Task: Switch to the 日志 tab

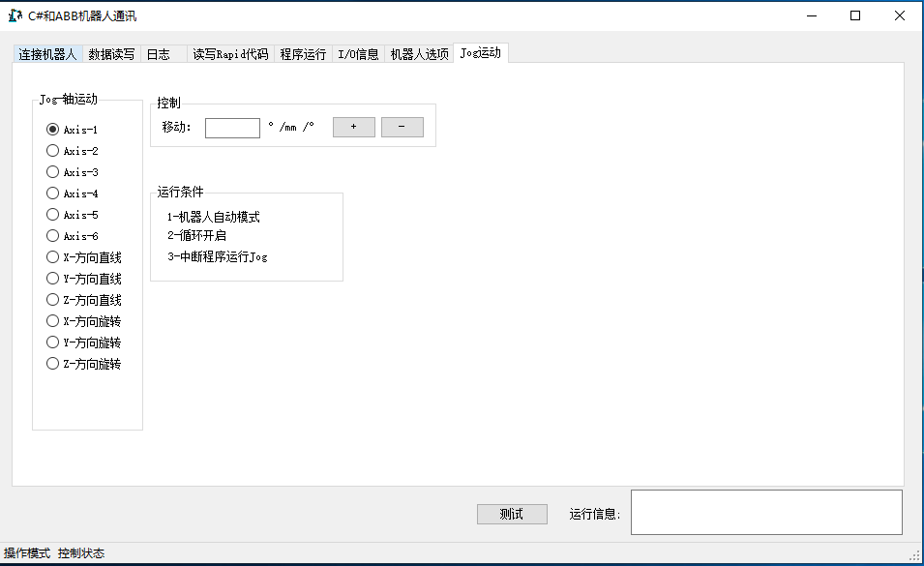Action: (x=161, y=54)
